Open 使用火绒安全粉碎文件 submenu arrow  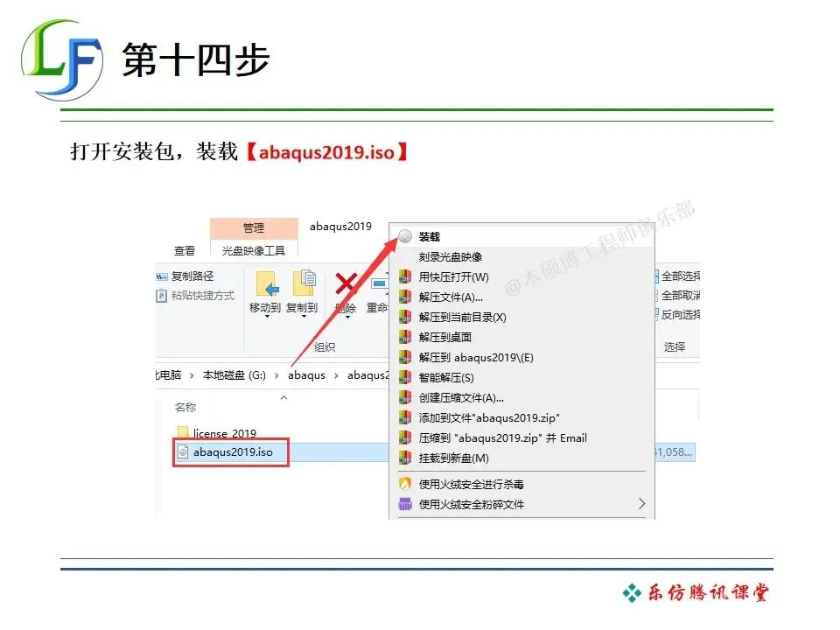[x=641, y=504]
